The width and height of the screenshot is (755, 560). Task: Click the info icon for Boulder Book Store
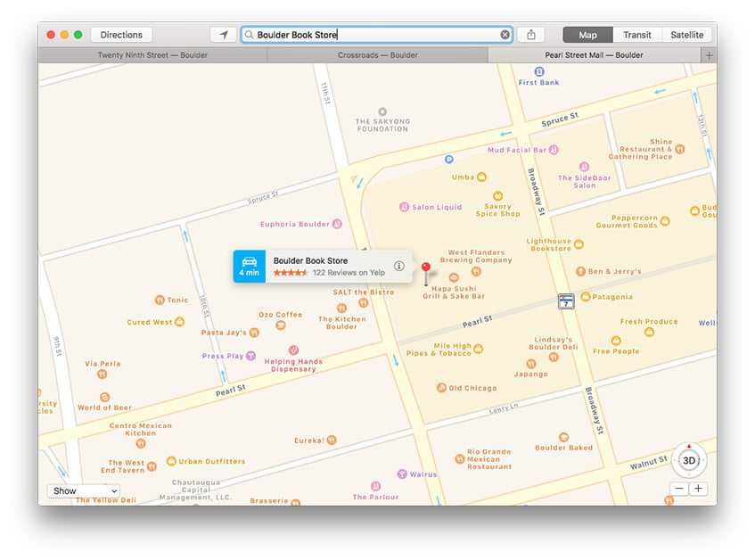point(399,266)
